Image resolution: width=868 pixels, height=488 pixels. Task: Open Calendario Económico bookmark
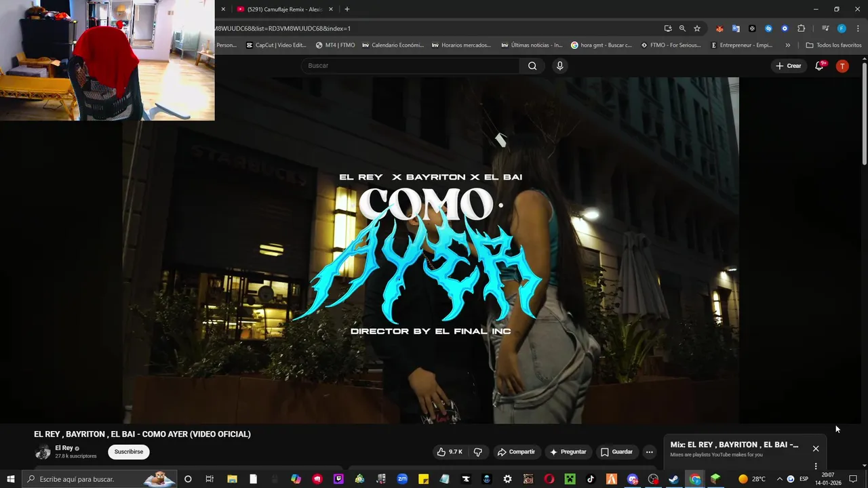click(393, 45)
